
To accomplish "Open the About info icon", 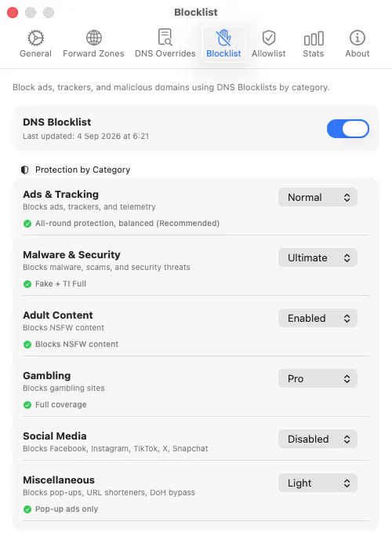I will pyautogui.click(x=358, y=38).
